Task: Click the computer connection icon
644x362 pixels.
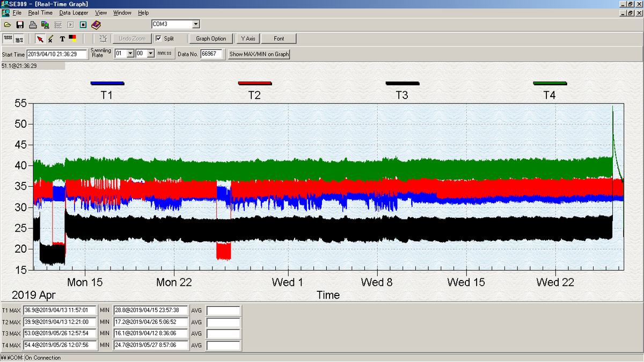Action: 45,25
